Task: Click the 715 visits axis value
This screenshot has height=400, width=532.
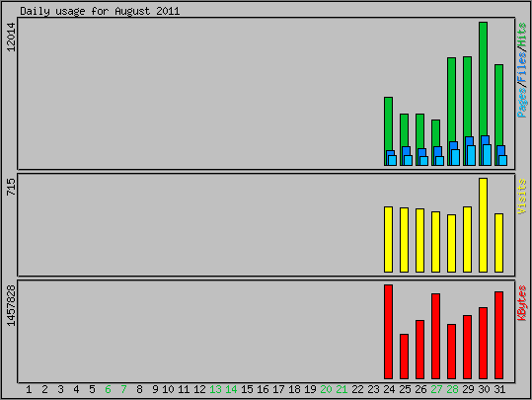Action: (x=11, y=187)
